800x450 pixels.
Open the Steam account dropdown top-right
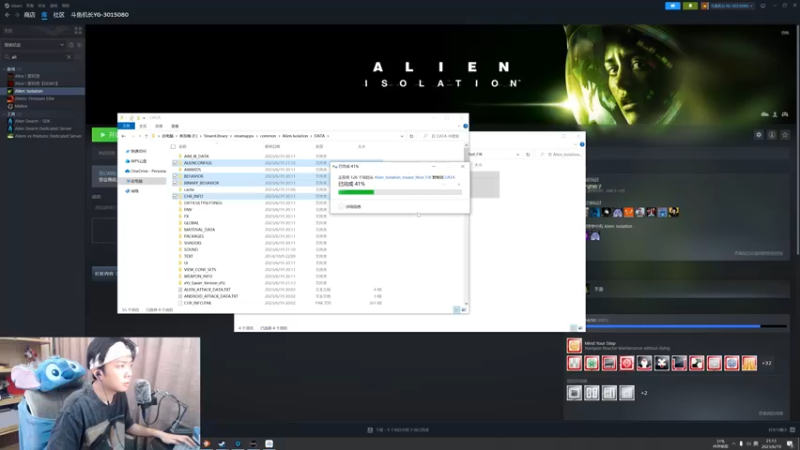coord(729,6)
